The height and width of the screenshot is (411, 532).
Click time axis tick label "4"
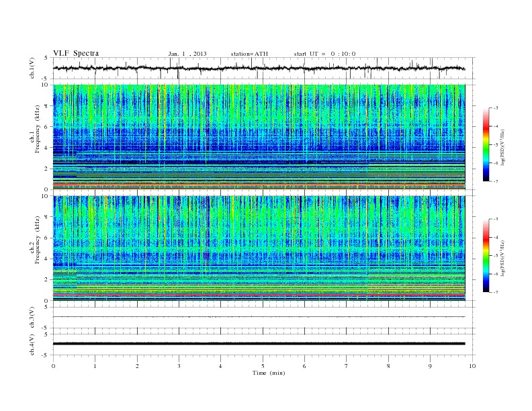click(221, 366)
